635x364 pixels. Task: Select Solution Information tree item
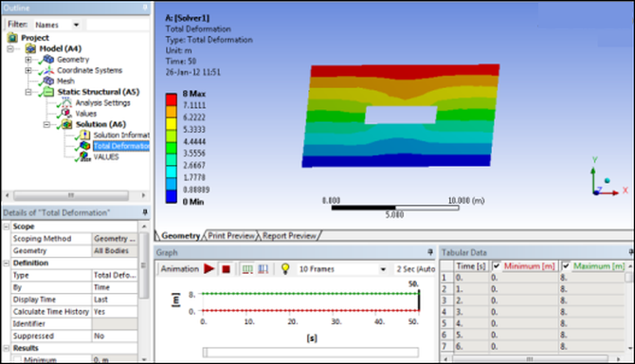tap(121, 136)
